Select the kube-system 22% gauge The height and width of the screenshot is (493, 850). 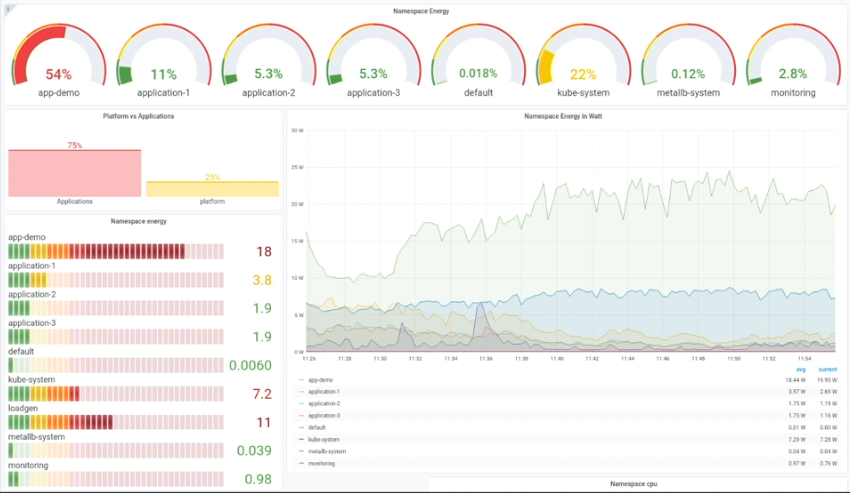(582, 62)
